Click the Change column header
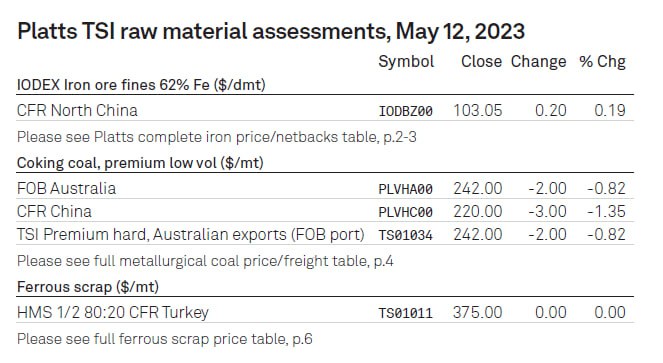The image size is (663, 363). [538, 62]
